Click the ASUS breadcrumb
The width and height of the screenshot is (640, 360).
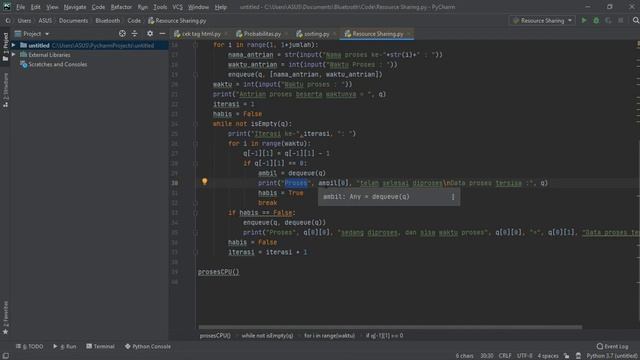point(45,20)
